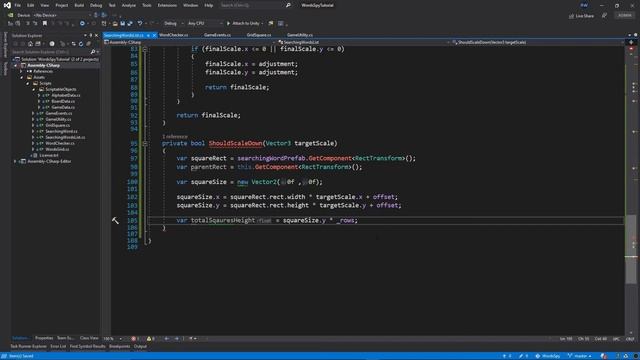
Task: Open the ShouldScaleDown member navigation dropdown
Action: pos(537,42)
